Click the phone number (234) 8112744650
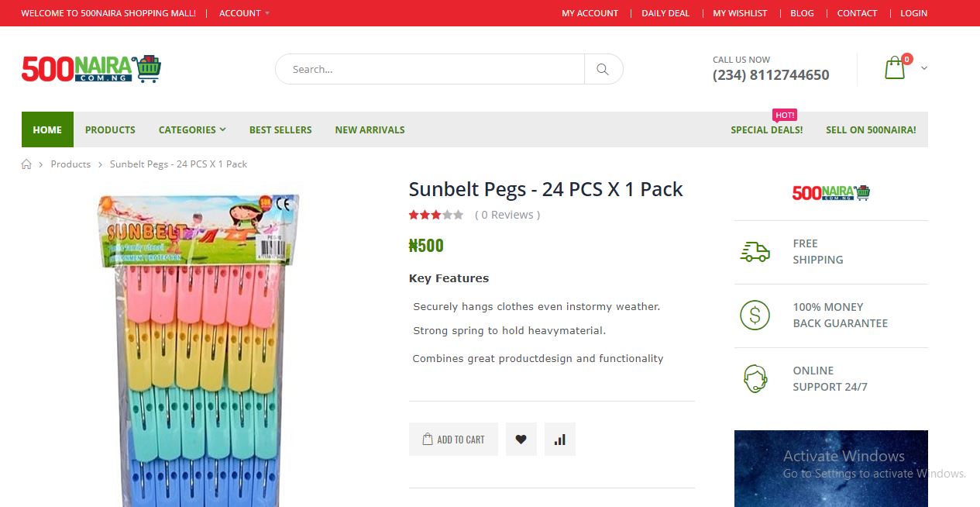Viewport: 980px width, 507px height. [771, 75]
